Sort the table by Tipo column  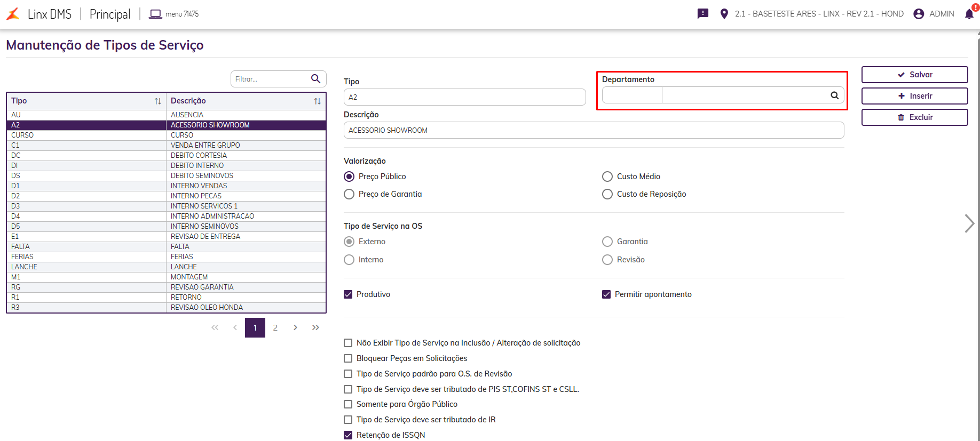157,101
